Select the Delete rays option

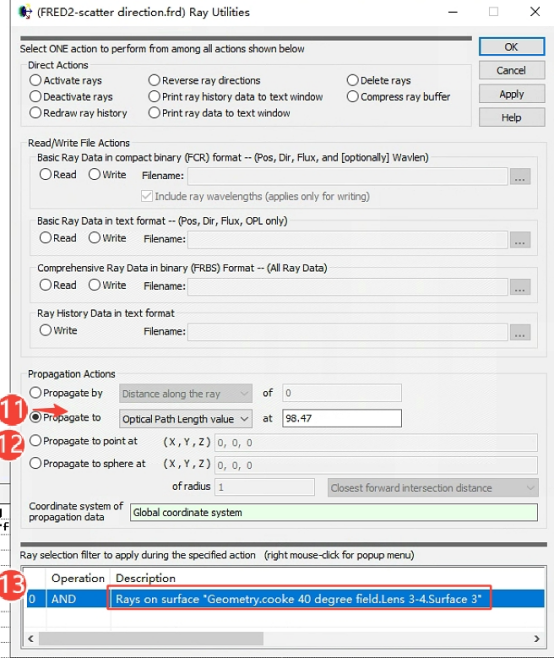(x=379, y=80)
